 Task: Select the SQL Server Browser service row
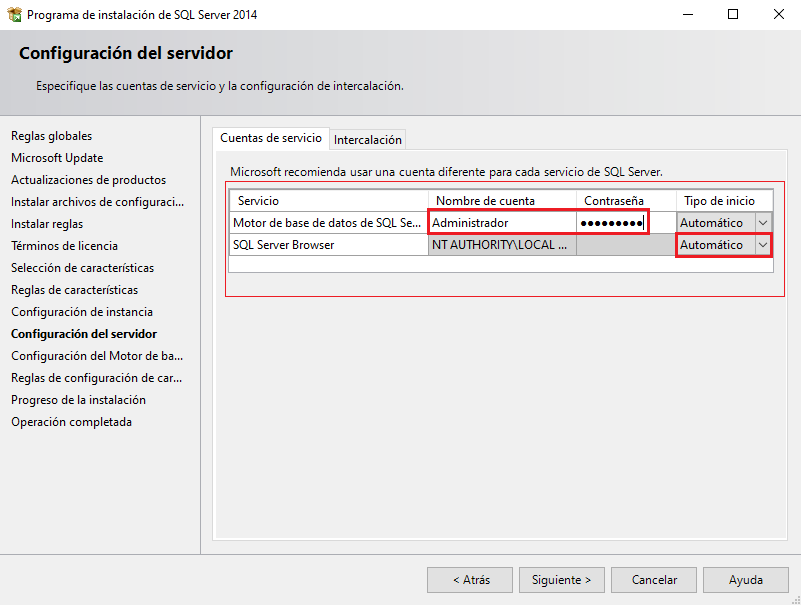pos(328,245)
